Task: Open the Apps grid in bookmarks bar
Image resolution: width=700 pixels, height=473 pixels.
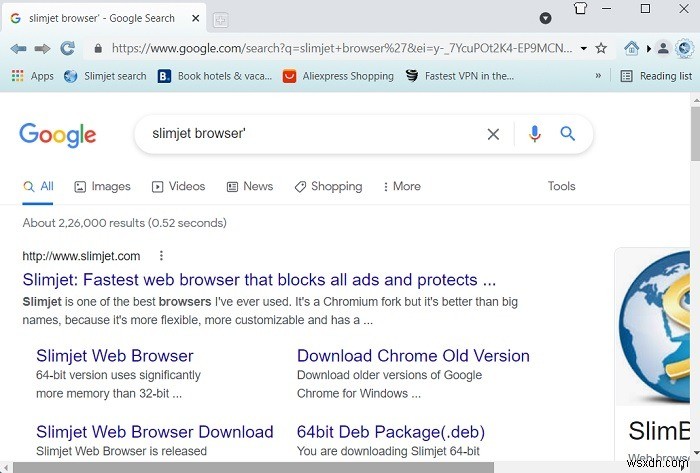Action: tap(33, 76)
